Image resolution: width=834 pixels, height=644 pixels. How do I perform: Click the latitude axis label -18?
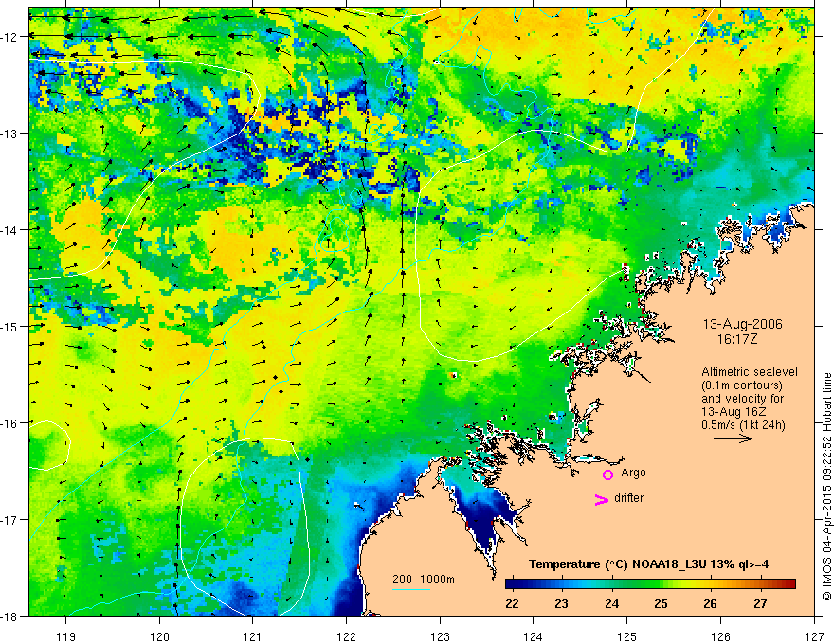(x=9, y=617)
